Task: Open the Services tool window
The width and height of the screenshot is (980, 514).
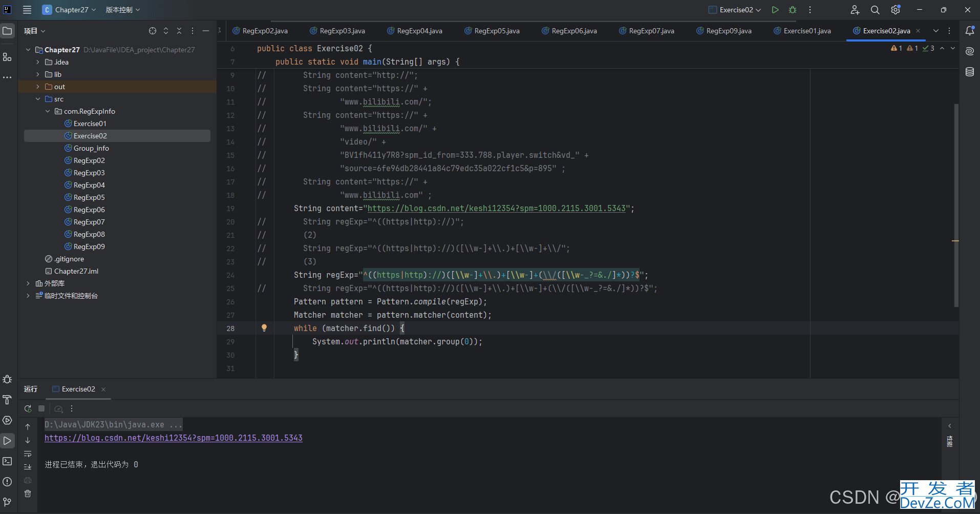Action: [7, 420]
